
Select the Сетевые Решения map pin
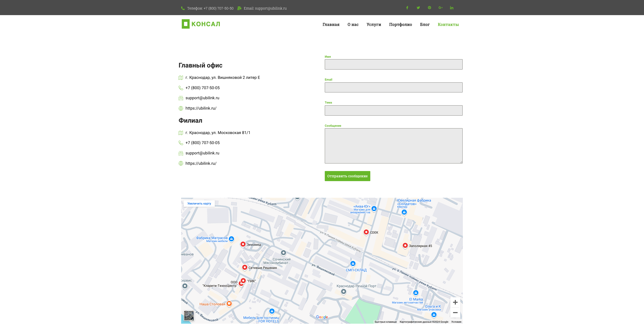[245, 267]
